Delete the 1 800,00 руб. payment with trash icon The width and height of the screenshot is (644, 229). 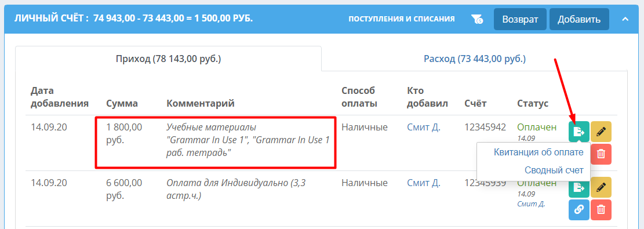tap(601, 154)
